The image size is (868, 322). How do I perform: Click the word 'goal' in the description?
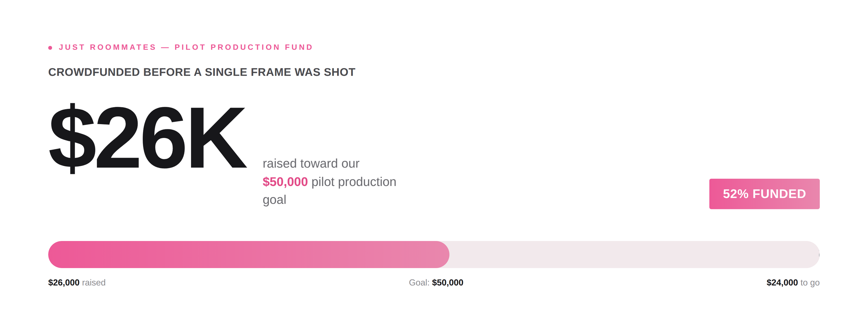click(x=274, y=200)
